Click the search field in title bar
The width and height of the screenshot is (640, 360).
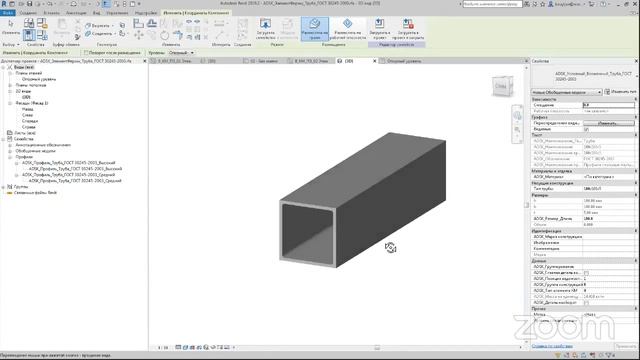click(x=492, y=4)
